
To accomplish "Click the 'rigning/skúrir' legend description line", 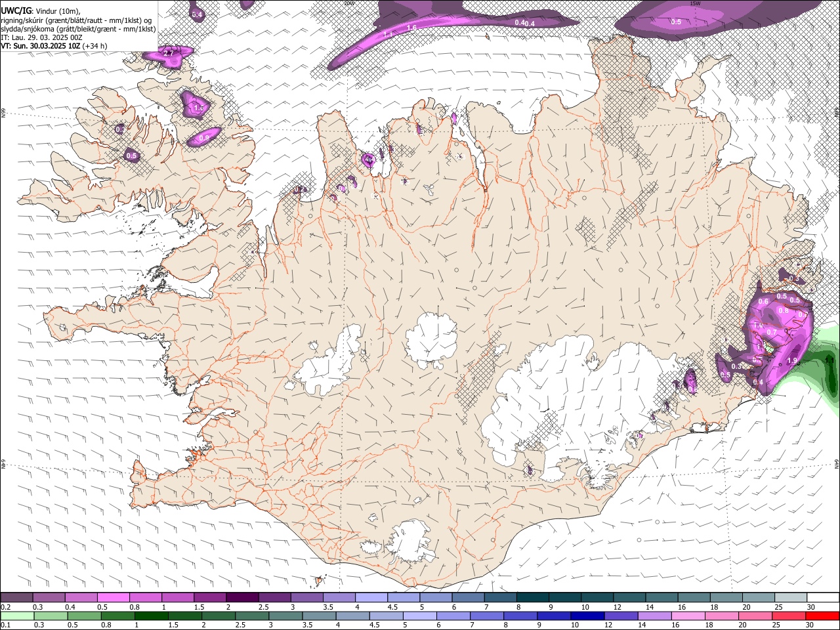I will [77, 20].
